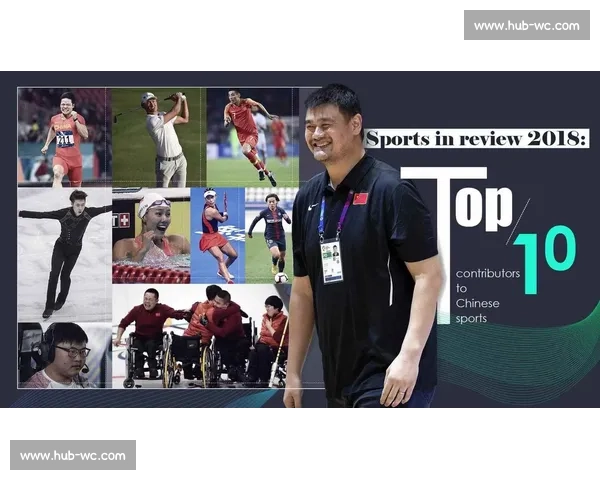Select the sprinter photo with bib 211
600x480 pixels.
[64, 137]
